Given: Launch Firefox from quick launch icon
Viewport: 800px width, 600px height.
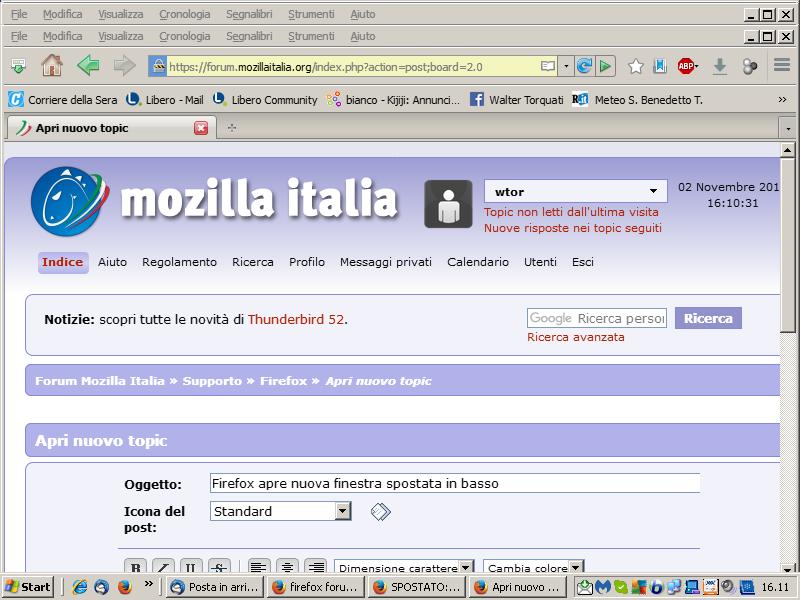Looking at the screenshot, I should click(124, 587).
